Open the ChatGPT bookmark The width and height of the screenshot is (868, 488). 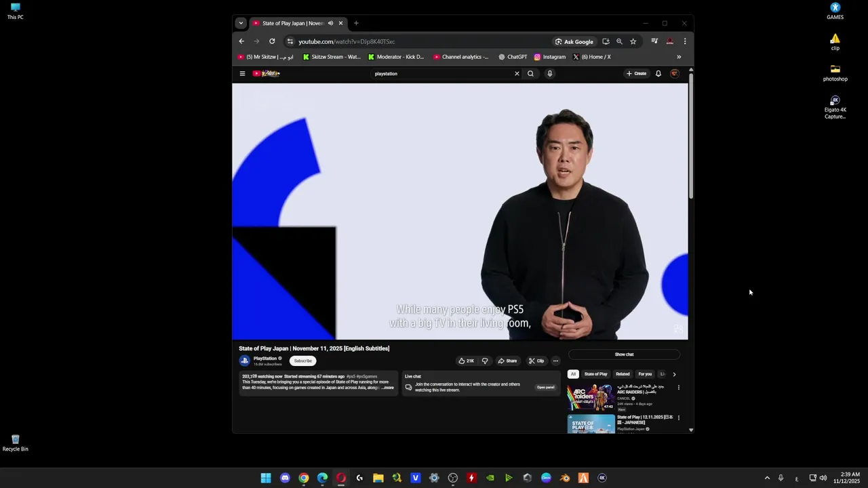click(513, 57)
